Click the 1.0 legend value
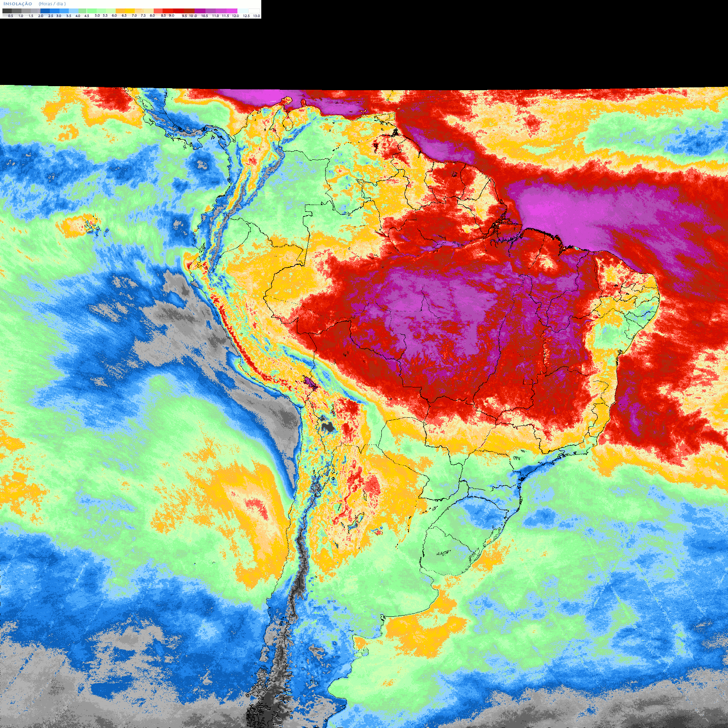Image resolution: width=728 pixels, height=728 pixels. [x=21, y=16]
